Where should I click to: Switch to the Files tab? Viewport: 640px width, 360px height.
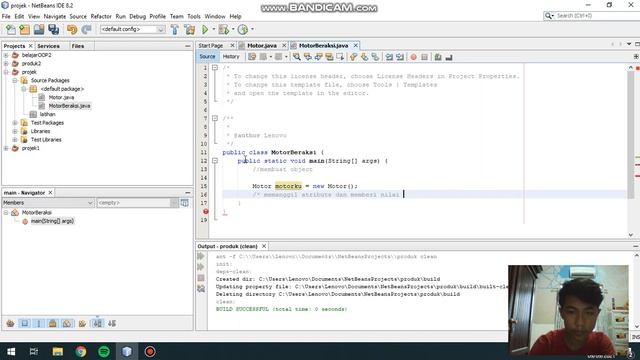78,46
